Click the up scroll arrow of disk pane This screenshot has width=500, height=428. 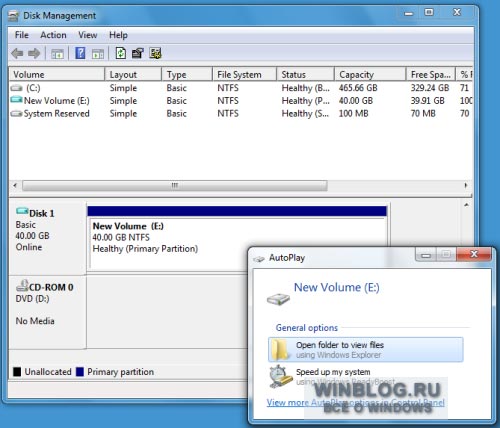(467, 205)
